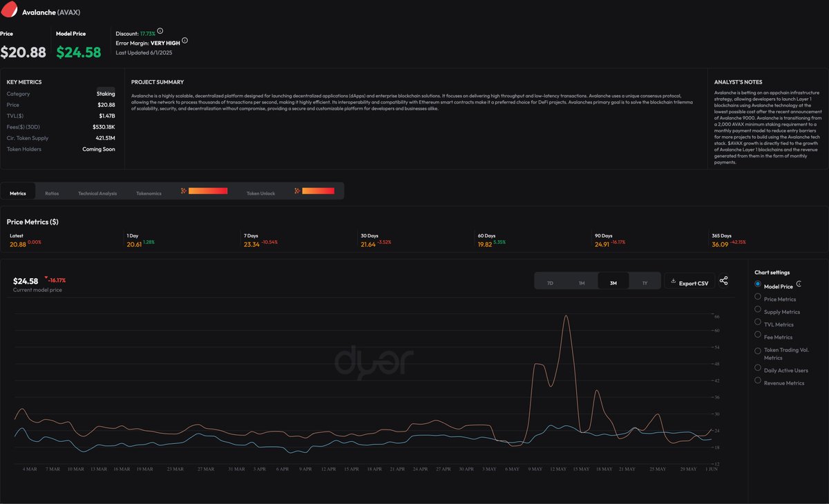The height and width of the screenshot is (504, 829).
Task: Click the 90 Days value 24.91
Action: click(x=602, y=244)
